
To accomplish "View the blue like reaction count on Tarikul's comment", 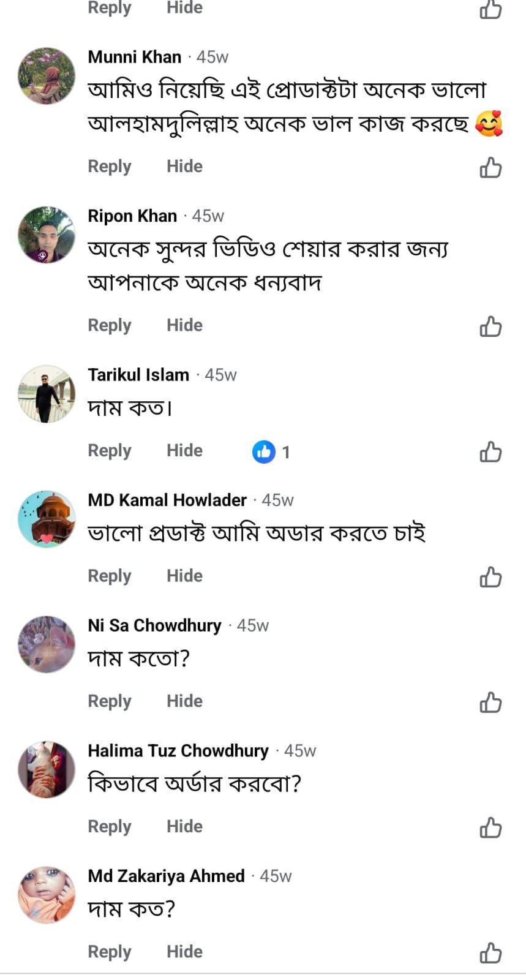I will click(271, 452).
